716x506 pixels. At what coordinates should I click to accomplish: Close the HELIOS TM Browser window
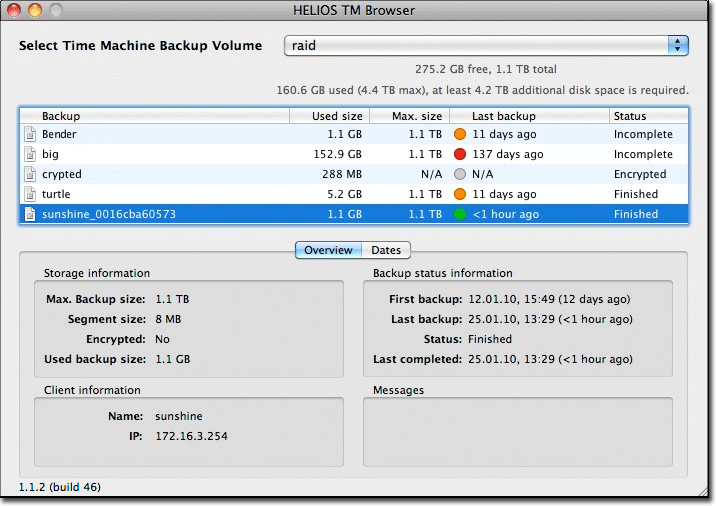14,10
